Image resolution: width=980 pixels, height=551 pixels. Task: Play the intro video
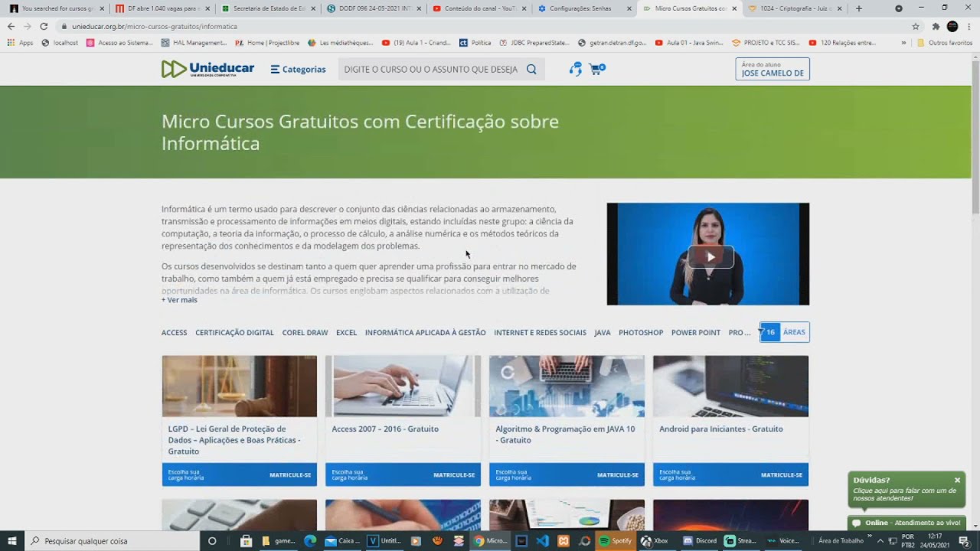[x=710, y=256]
